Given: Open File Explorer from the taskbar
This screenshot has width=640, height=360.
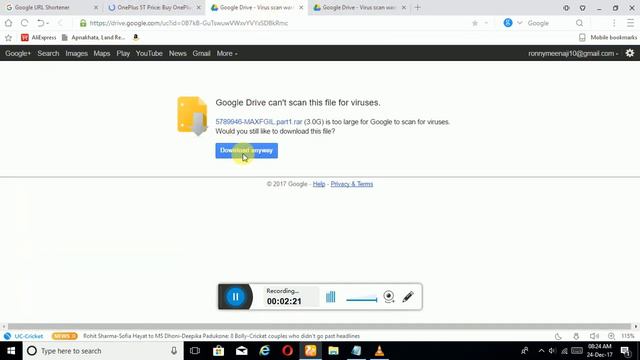Looking at the screenshot, I should click(x=333, y=351).
